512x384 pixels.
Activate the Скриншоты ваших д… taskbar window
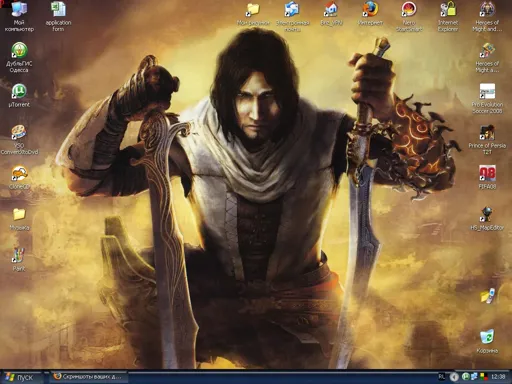(88, 377)
